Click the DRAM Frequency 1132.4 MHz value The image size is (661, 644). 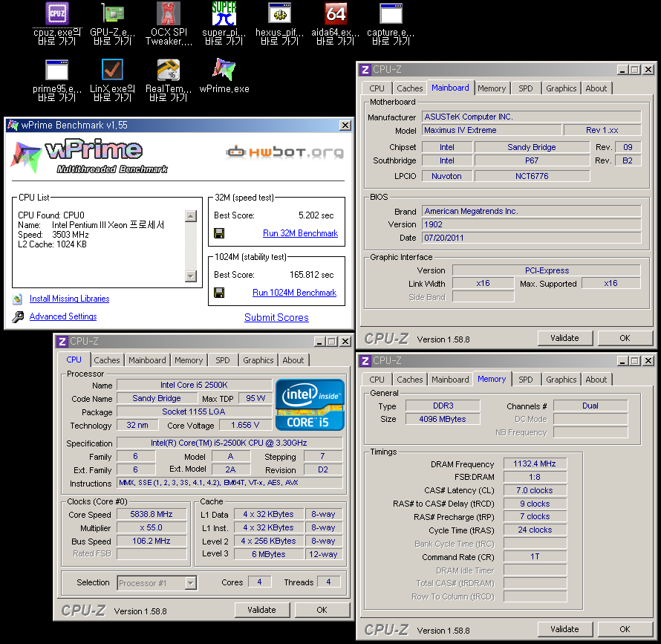535,464
